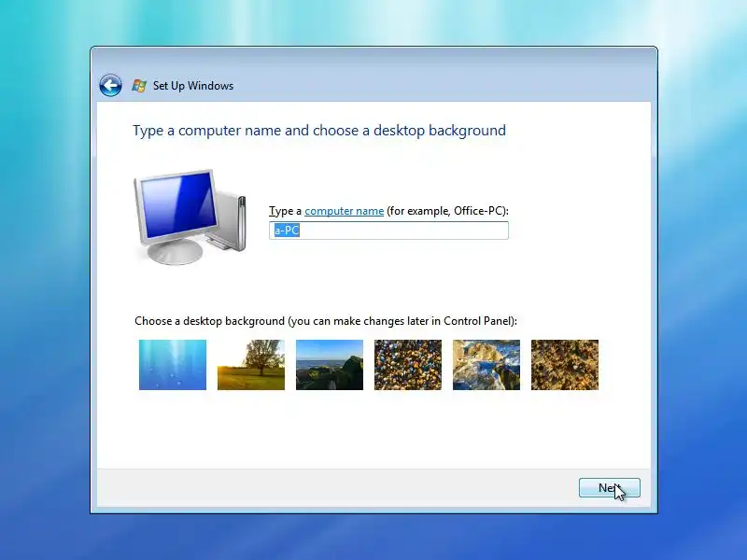This screenshot has width=747, height=560.
Task: Focus the computer name text field
Action: coord(388,231)
